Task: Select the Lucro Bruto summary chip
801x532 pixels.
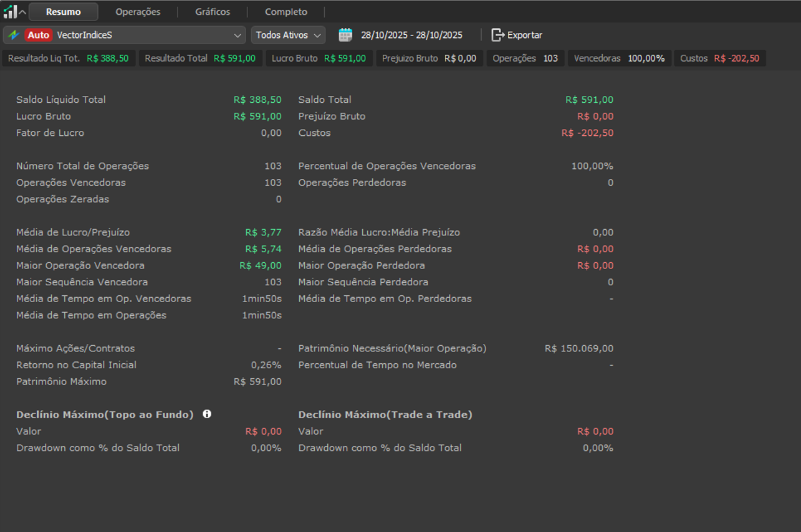Action: (319, 58)
